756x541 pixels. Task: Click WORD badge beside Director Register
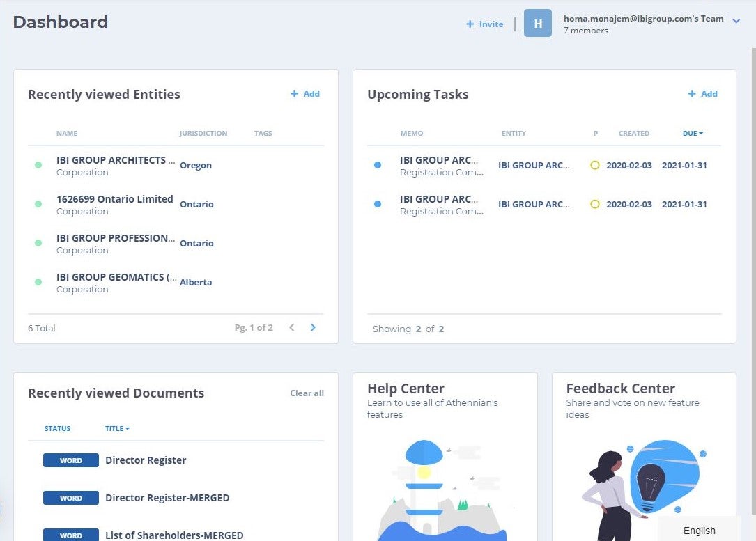click(x=71, y=460)
